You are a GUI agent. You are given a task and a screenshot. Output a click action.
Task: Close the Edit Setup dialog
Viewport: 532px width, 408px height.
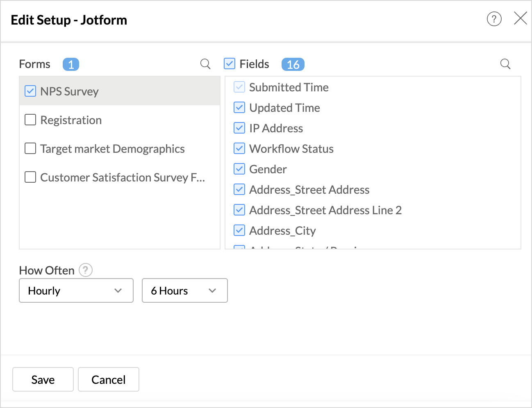point(520,18)
